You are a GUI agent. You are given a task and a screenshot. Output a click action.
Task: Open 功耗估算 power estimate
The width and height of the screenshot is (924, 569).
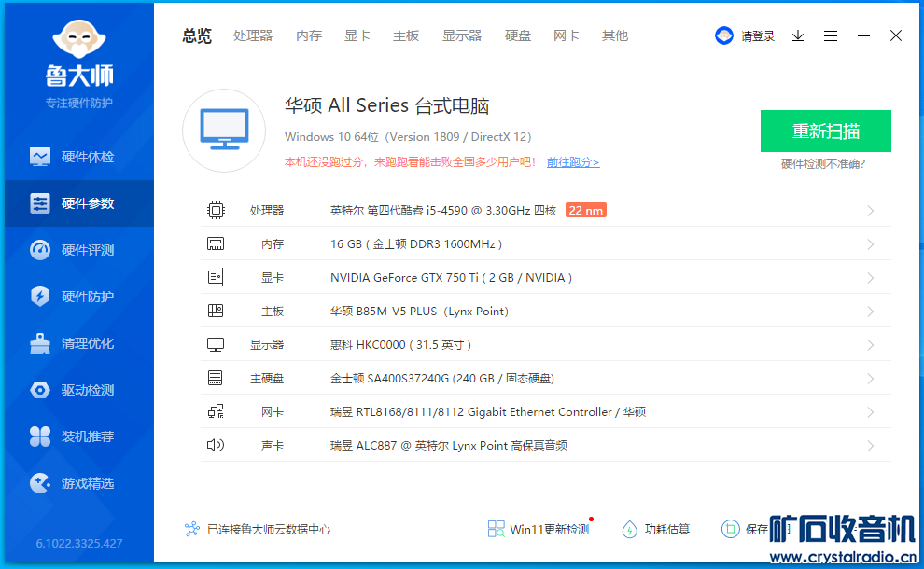click(655, 529)
